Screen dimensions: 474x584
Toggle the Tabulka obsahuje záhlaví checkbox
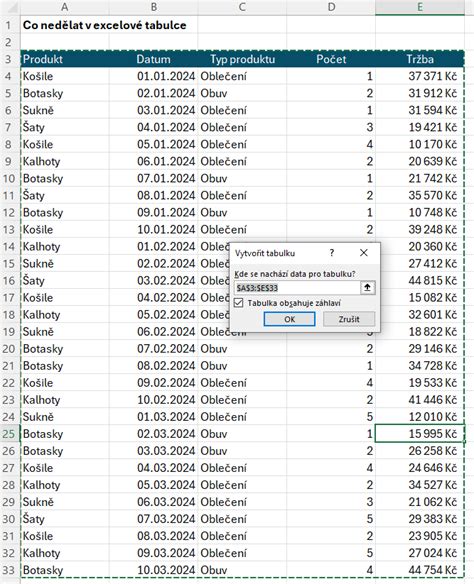(239, 303)
